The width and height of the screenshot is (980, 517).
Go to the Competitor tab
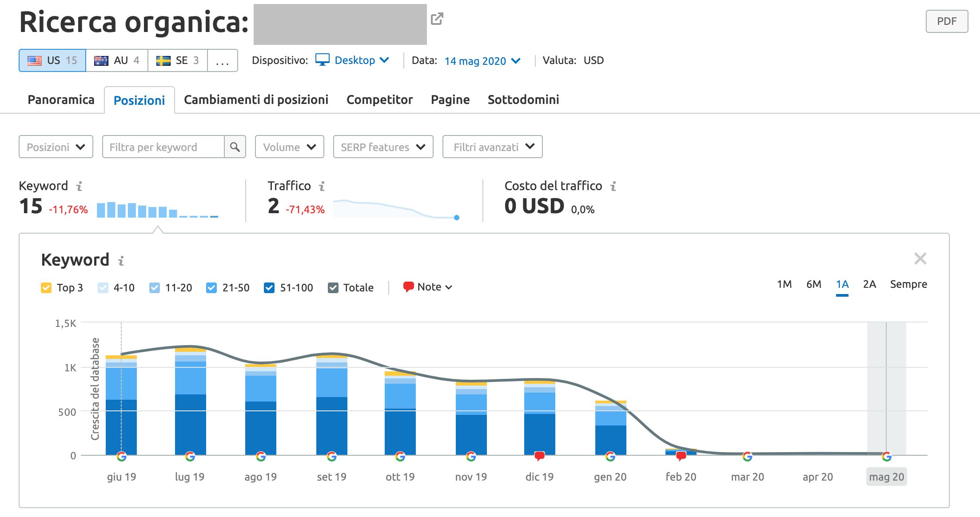pos(380,99)
